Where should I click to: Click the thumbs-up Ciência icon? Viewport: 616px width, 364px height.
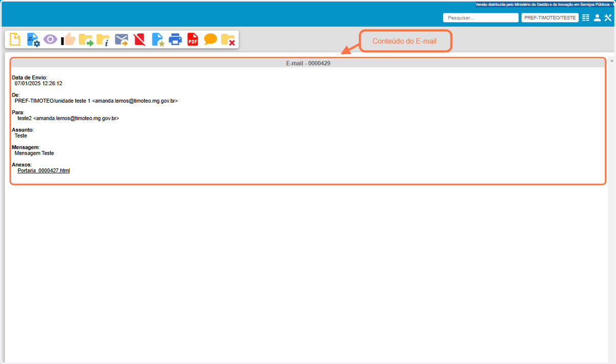(x=68, y=40)
